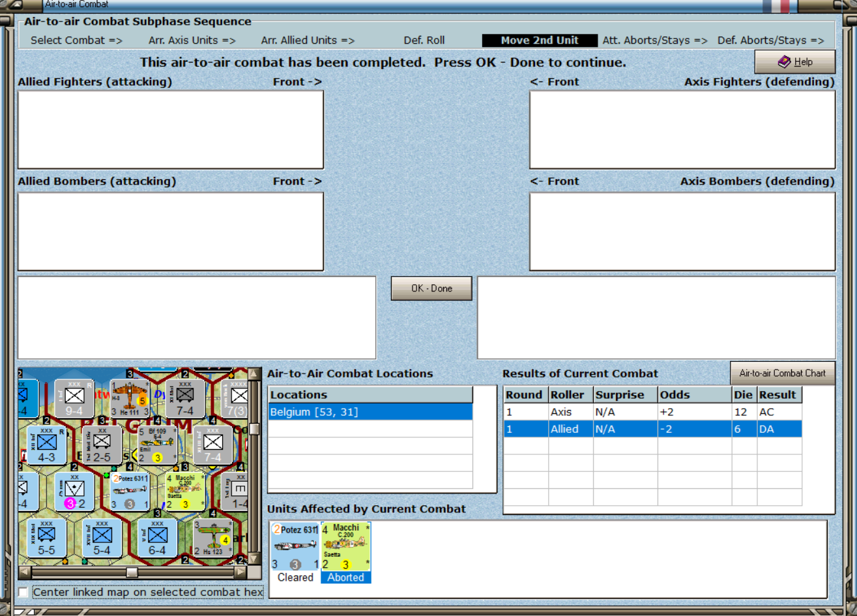
Task: Select the Aborted Macchi unit thumbnail
Action: pyautogui.click(x=346, y=552)
